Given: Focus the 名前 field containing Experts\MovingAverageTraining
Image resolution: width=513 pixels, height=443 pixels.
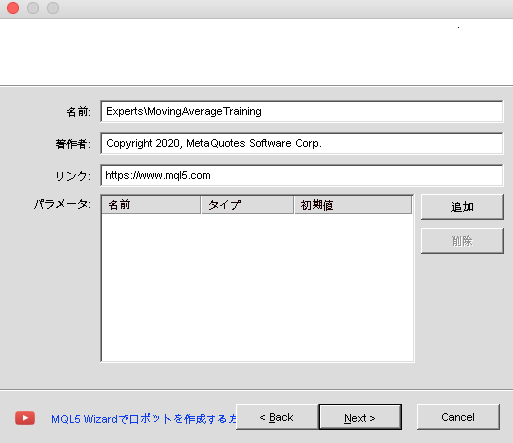Looking at the screenshot, I should pos(302,111).
